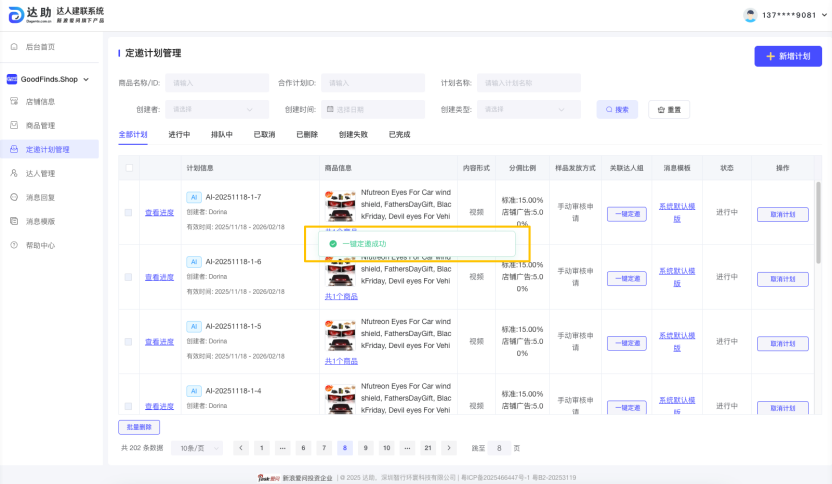The width and height of the screenshot is (832, 484).
Task: Click the 消息回复 sidebar icon
Action: [14, 197]
